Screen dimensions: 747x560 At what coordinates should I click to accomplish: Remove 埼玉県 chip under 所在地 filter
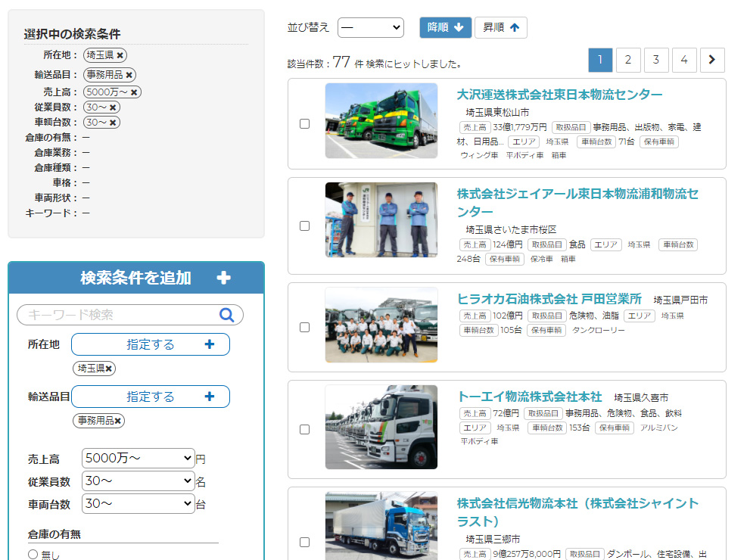109,369
